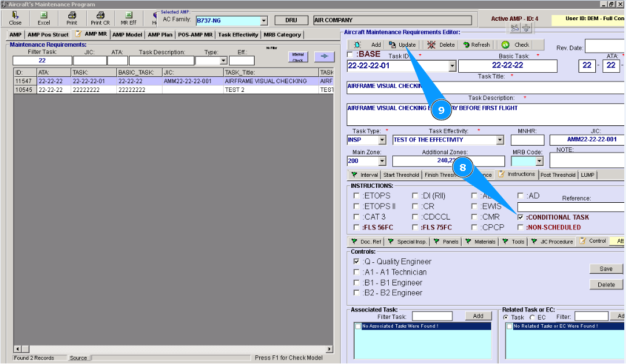Viewport: 626px width, 364px height.
Task: Click the Refresh icon in editor toolbar
Action: point(466,44)
